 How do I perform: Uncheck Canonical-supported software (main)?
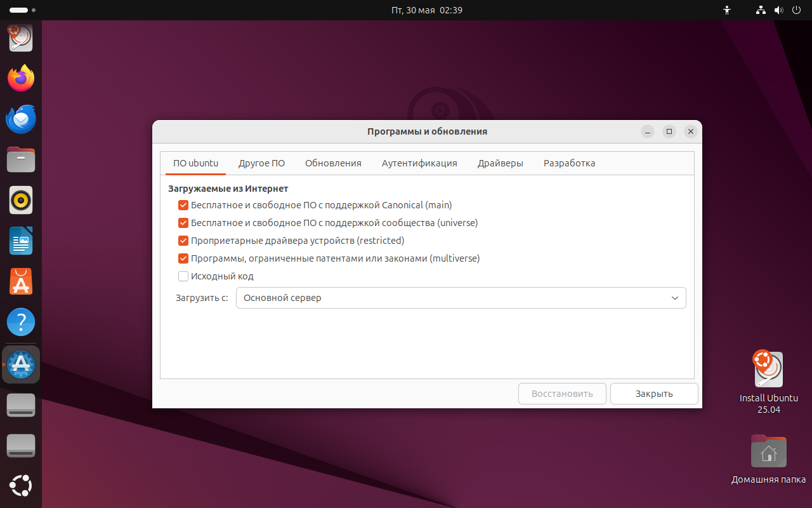coord(183,205)
